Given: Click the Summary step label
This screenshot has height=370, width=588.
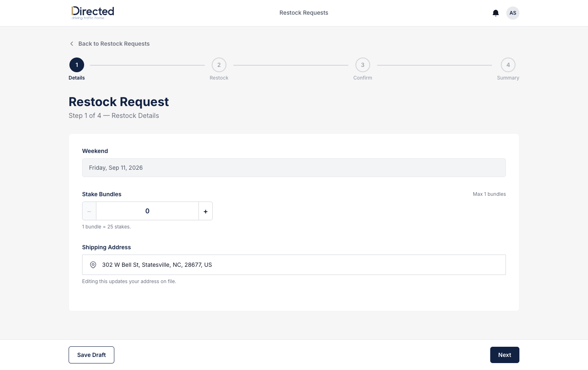Looking at the screenshot, I should (x=508, y=78).
